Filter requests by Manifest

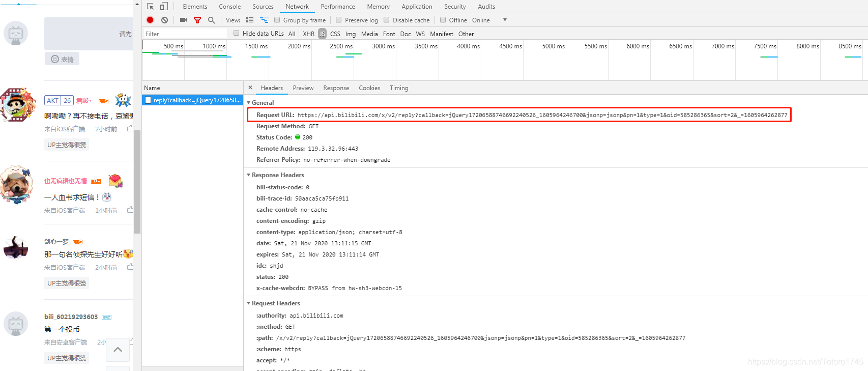coord(442,34)
